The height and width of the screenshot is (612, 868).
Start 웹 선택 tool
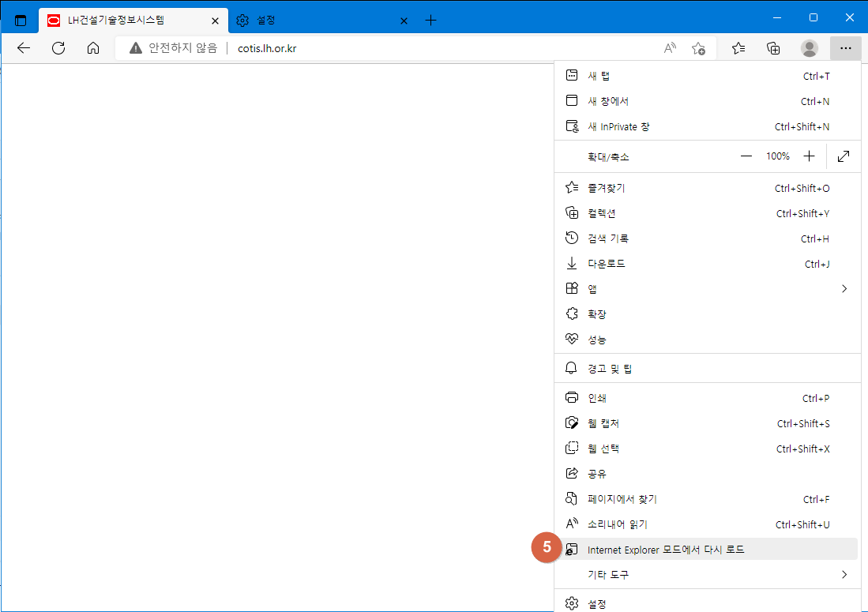[708, 449]
